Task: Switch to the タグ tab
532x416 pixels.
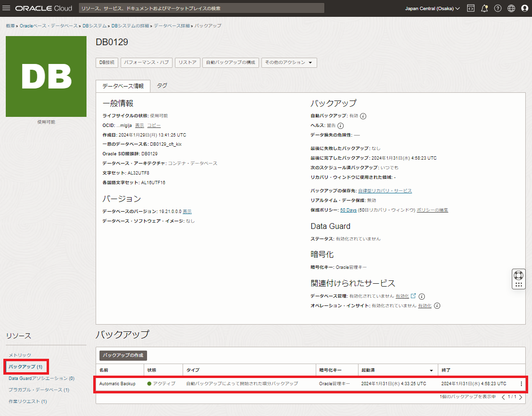Action: [x=162, y=86]
